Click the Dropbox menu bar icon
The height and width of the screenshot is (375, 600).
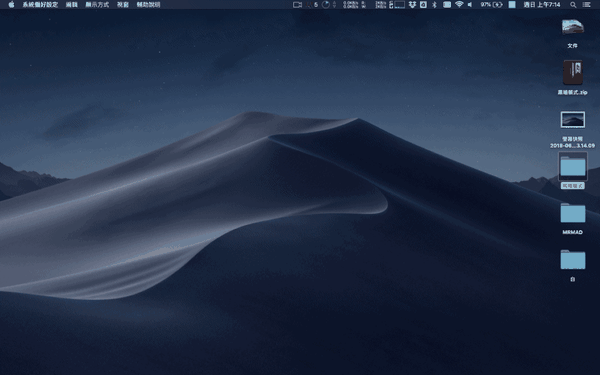pos(412,5)
